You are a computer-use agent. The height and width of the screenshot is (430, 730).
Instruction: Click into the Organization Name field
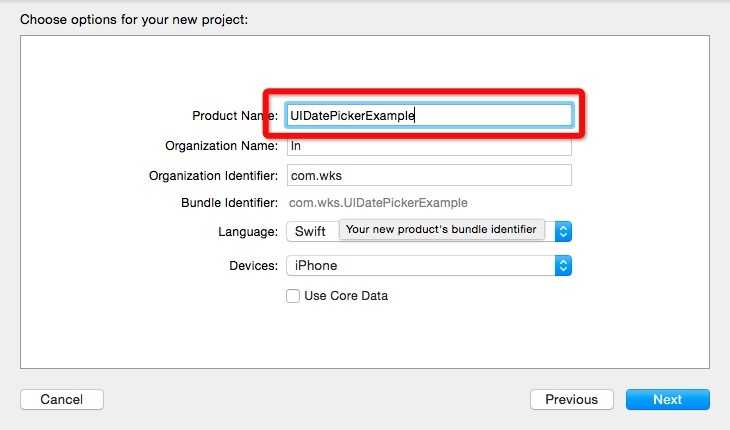[x=429, y=146]
